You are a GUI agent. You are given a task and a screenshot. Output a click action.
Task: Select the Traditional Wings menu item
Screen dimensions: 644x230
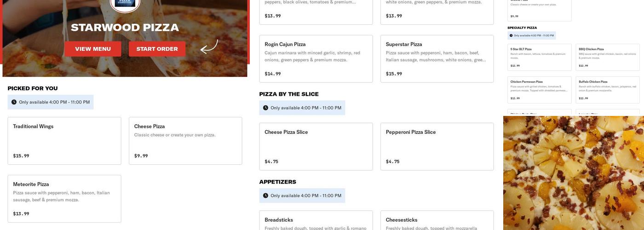click(64, 141)
